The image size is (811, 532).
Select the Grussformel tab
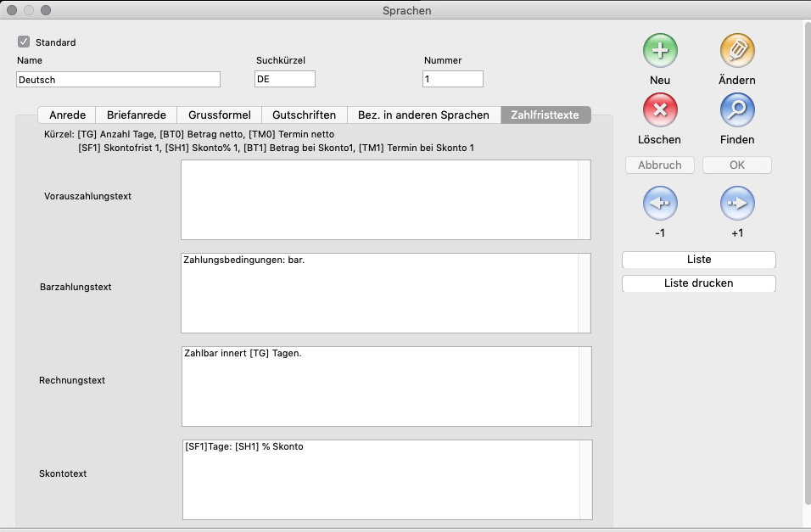coord(219,115)
